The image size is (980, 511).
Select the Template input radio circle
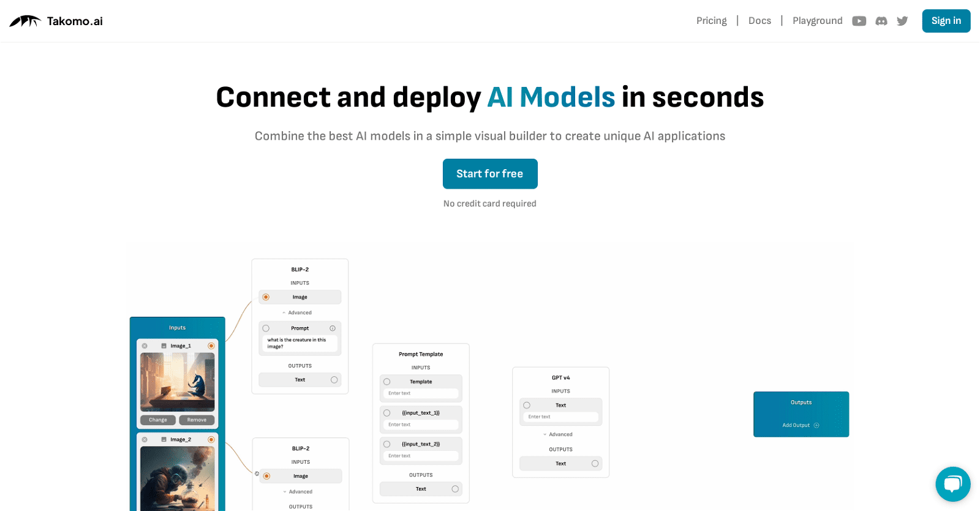[x=387, y=382]
